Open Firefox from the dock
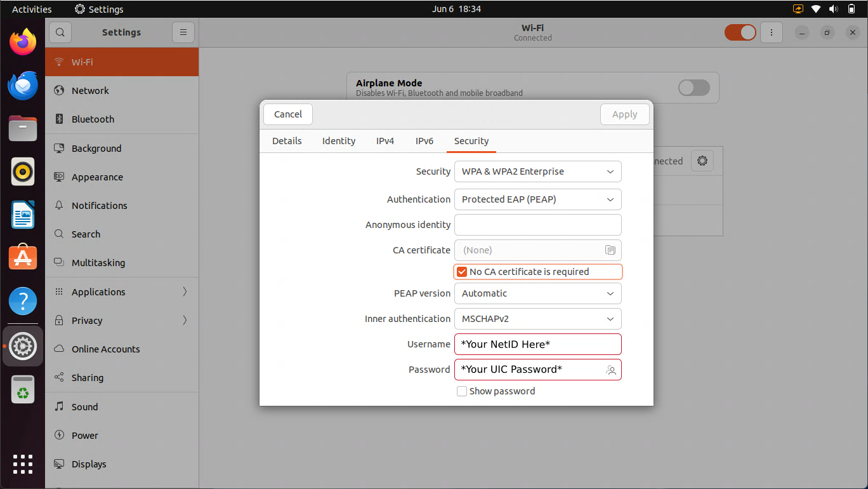The image size is (868, 489). [23, 42]
